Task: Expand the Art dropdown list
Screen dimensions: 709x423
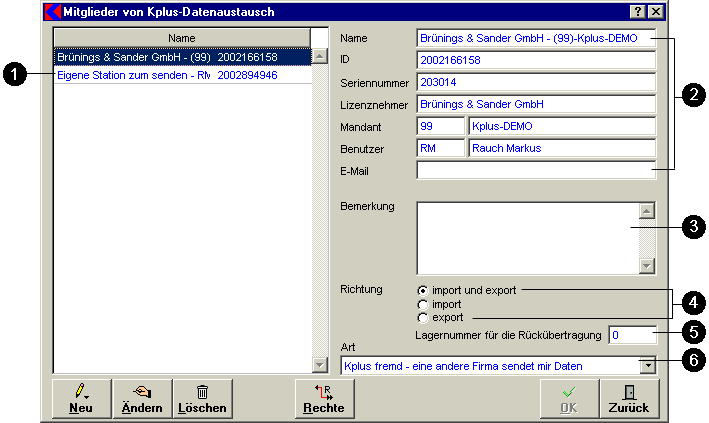Action: coord(648,366)
